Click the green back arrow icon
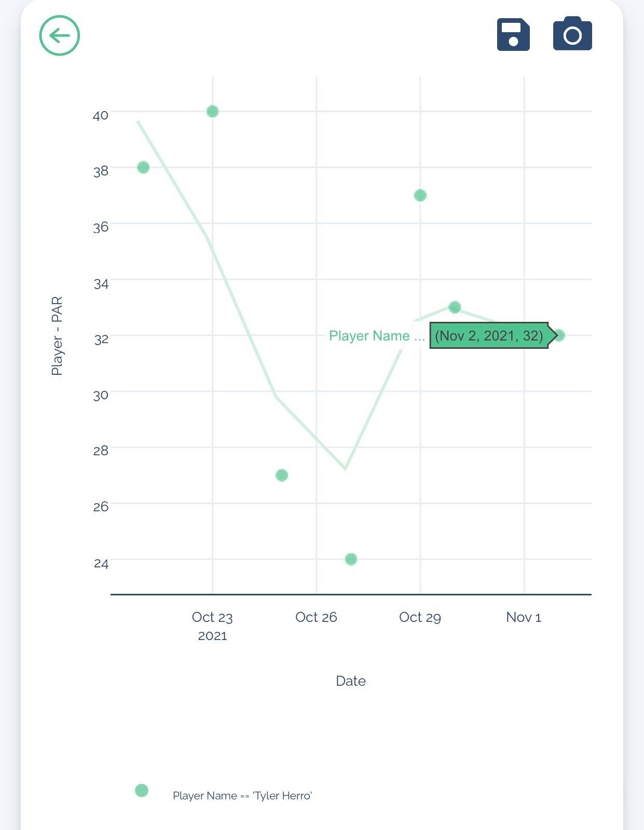Screen dimensions: 644x830 (60, 35)
